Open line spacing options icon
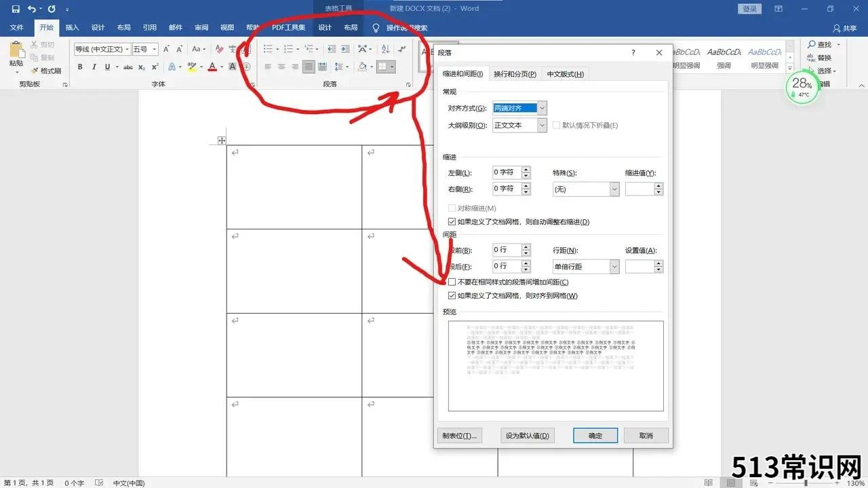 pyautogui.click(x=339, y=67)
